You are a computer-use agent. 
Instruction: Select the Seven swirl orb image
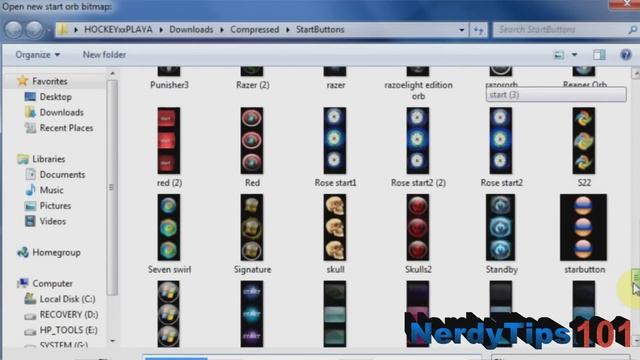(x=169, y=227)
